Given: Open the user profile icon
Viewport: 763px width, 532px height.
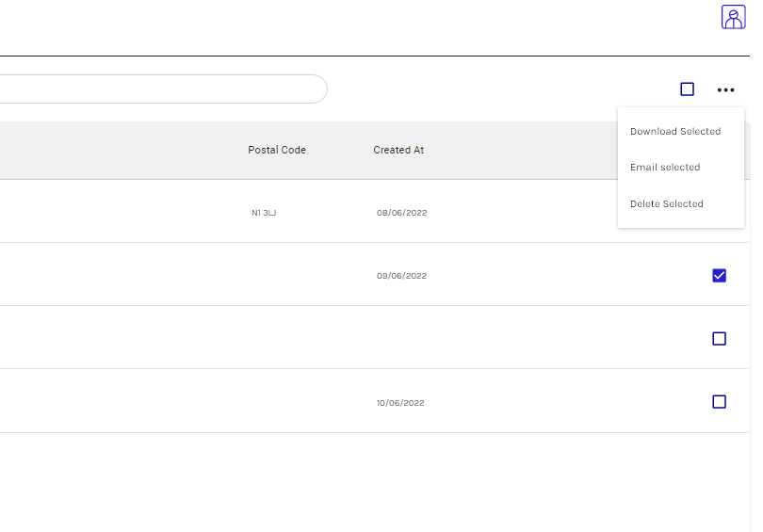Looking at the screenshot, I should (733, 17).
